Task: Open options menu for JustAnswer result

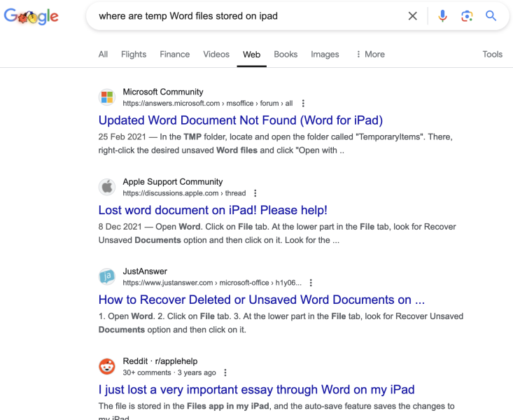Action: pyautogui.click(x=311, y=283)
